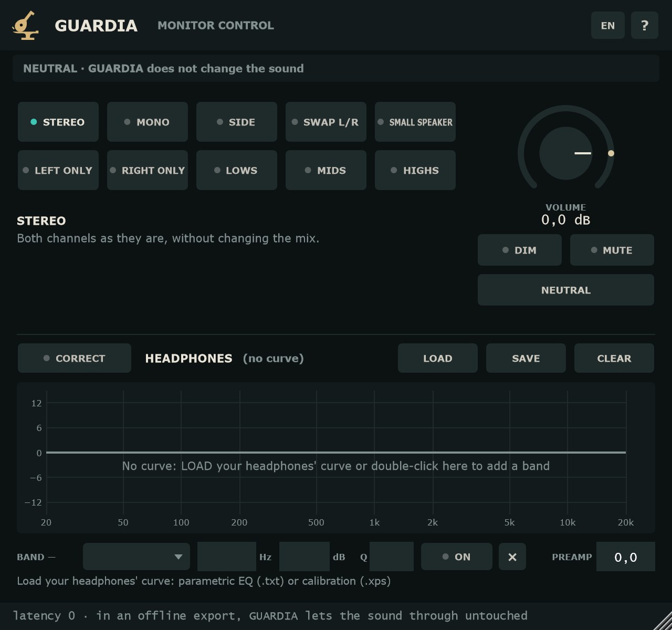Click the 'Both channels as they are' description
The image size is (672, 630).
[x=168, y=238]
